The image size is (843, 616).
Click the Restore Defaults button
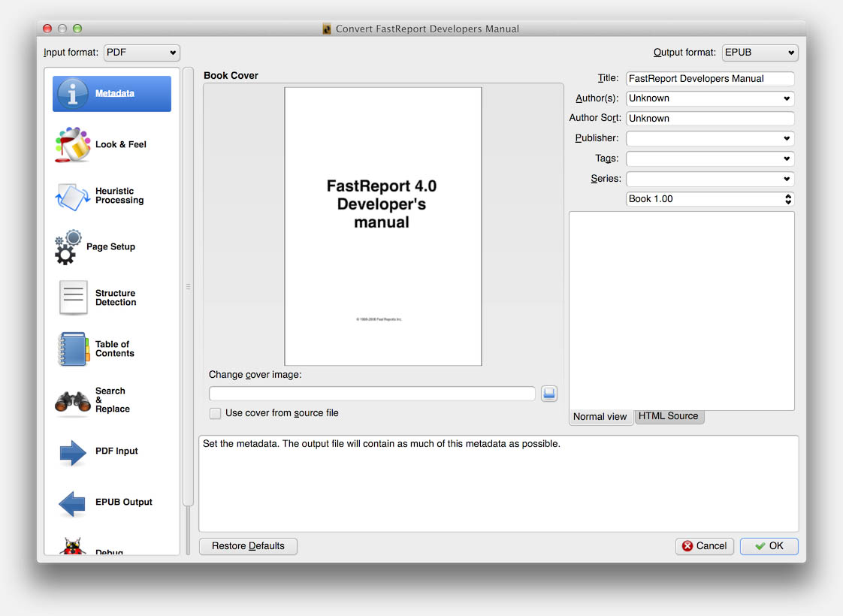pos(248,546)
